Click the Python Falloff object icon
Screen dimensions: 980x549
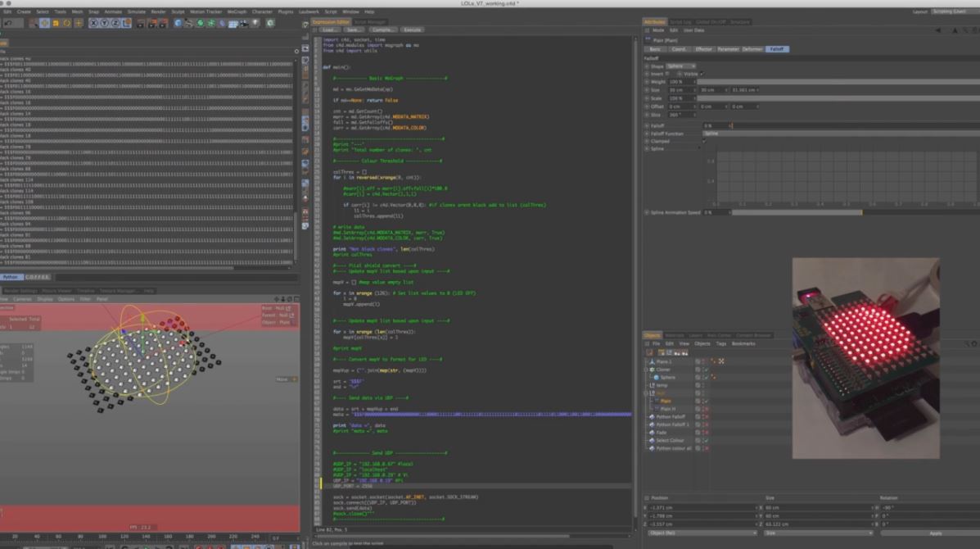(x=652, y=416)
